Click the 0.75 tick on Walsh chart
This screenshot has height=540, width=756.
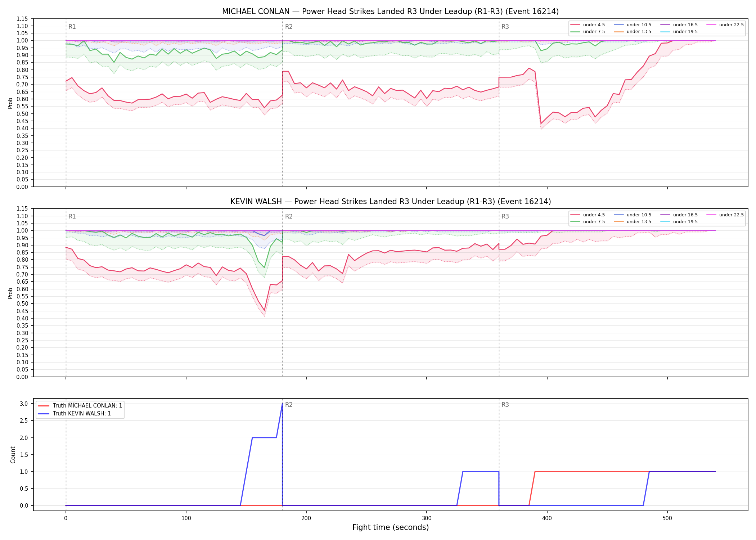click(22, 267)
